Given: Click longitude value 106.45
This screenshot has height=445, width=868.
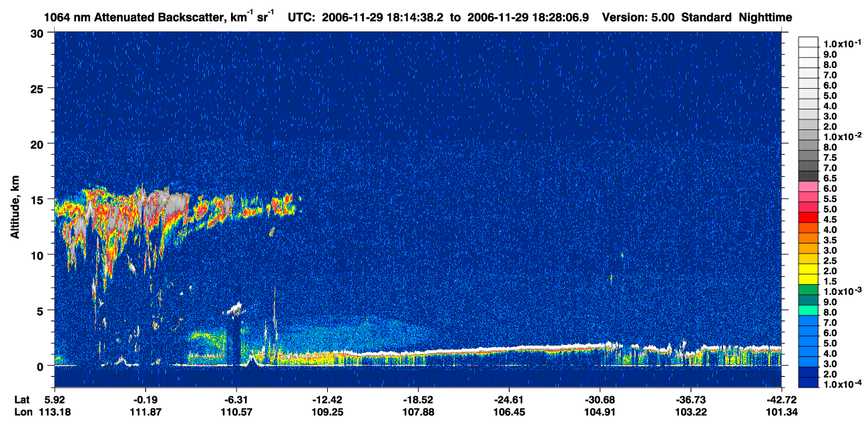Looking at the screenshot, I should [x=509, y=412].
